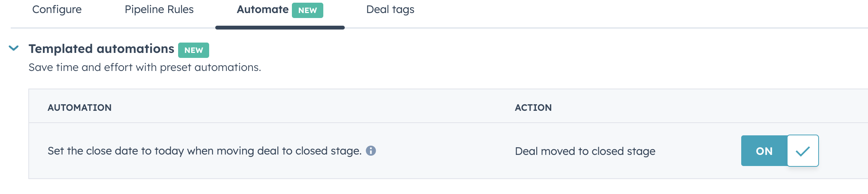
Task: Click the 'Deal moved to closed stage' action text
Action: (x=585, y=151)
